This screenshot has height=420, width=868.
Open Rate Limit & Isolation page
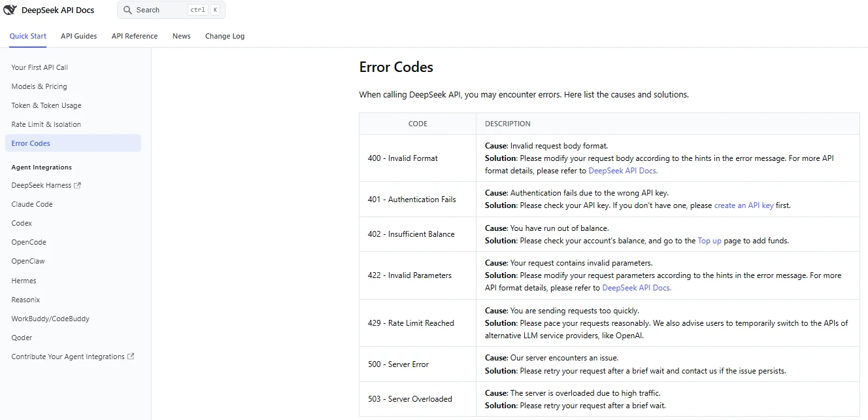point(73,124)
